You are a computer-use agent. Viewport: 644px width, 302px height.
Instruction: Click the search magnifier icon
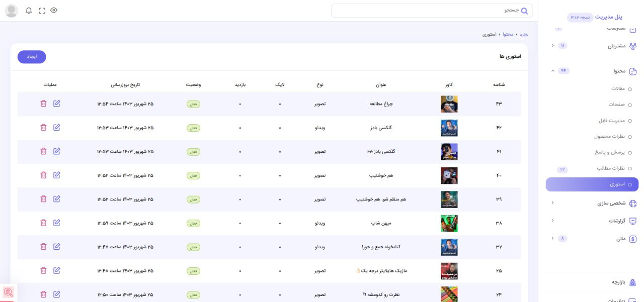tap(524, 11)
